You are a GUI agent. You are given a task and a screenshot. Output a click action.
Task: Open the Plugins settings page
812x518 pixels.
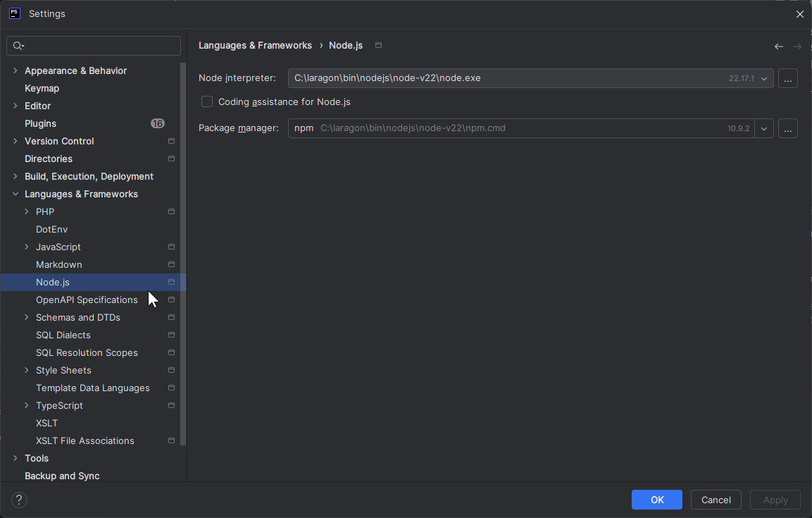pyautogui.click(x=40, y=123)
